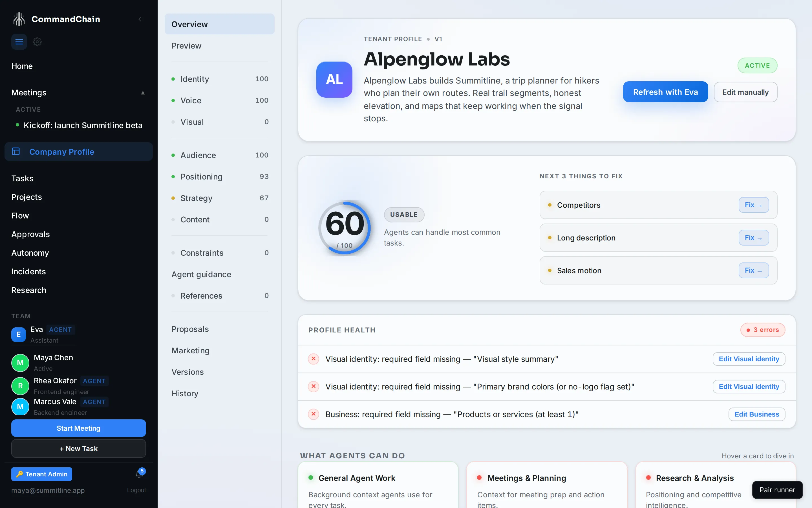The image size is (812, 508).
Task: Click the Pair runner button
Action: [x=777, y=490]
